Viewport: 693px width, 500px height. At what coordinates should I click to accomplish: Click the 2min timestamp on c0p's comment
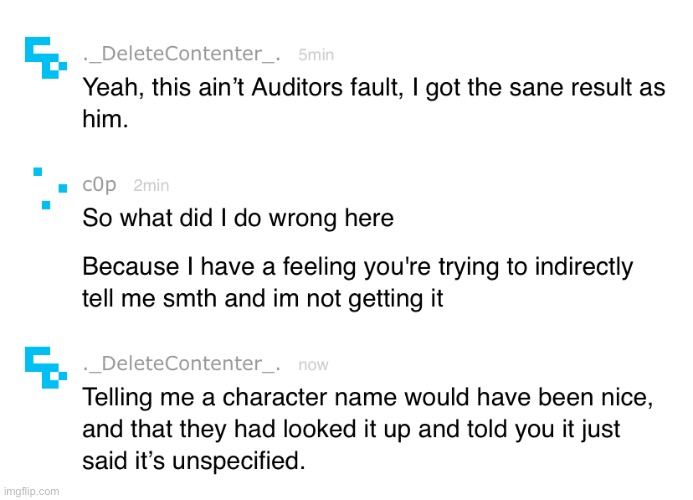pyautogui.click(x=151, y=186)
